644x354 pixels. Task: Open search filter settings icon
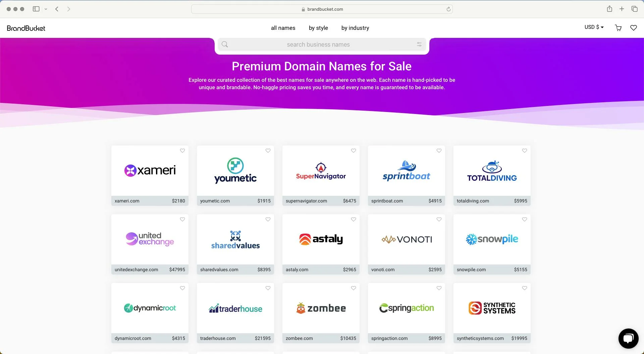(x=419, y=44)
